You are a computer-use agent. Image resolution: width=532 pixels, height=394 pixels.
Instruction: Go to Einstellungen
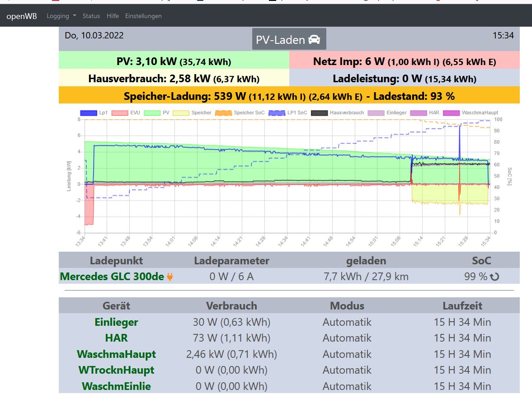[143, 16]
